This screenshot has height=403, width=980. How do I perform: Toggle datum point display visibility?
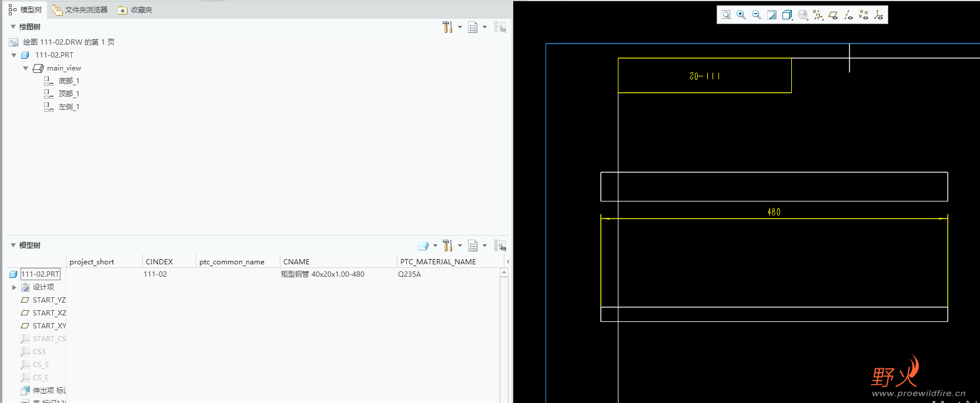(864, 15)
